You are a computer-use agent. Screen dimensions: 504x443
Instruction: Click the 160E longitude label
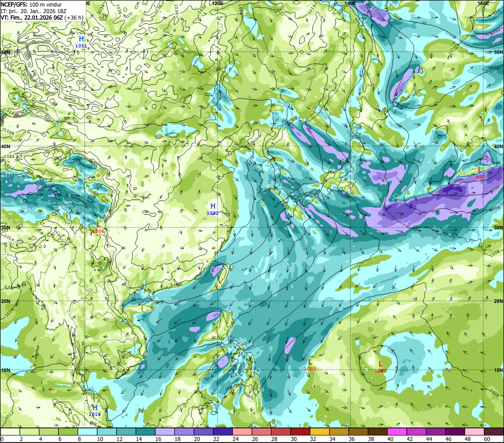(483, 3)
